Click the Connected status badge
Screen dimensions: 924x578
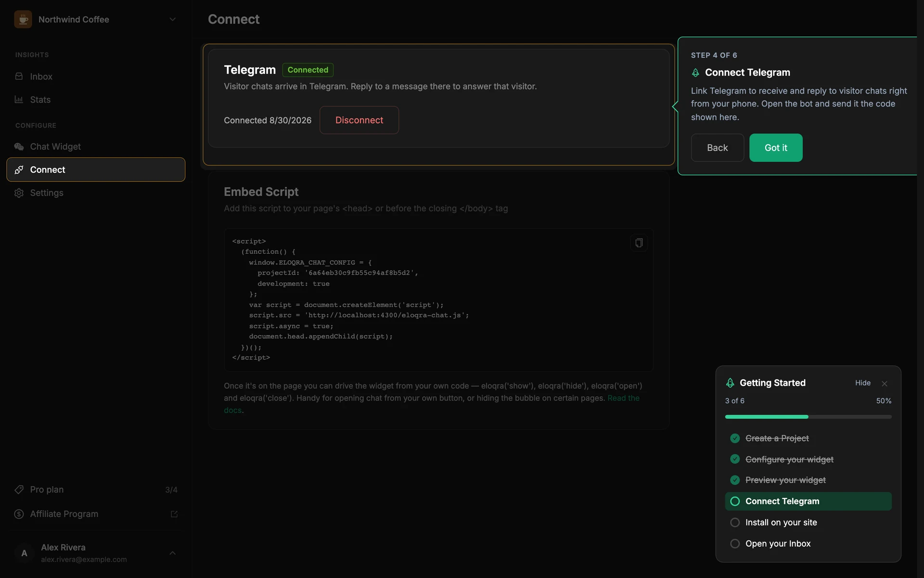[x=308, y=70]
